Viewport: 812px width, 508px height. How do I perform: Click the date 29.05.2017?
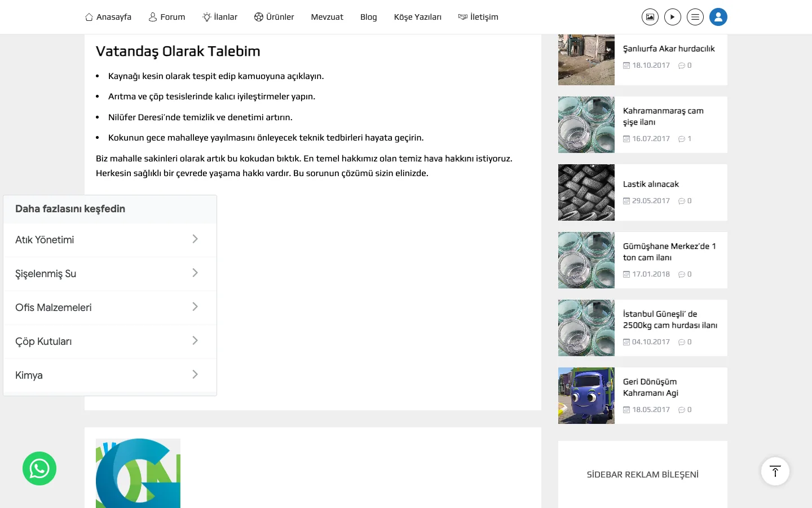pyautogui.click(x=651, y=201)
